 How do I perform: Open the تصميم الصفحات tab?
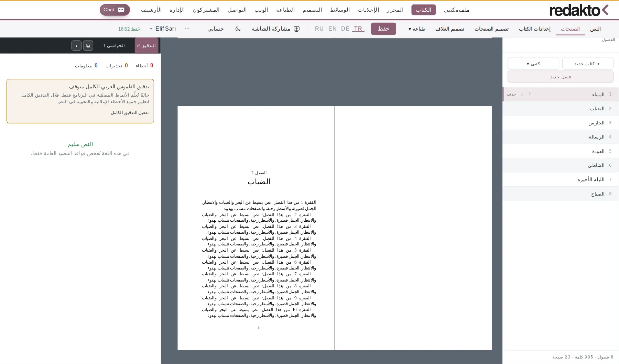tap(491, 29)
